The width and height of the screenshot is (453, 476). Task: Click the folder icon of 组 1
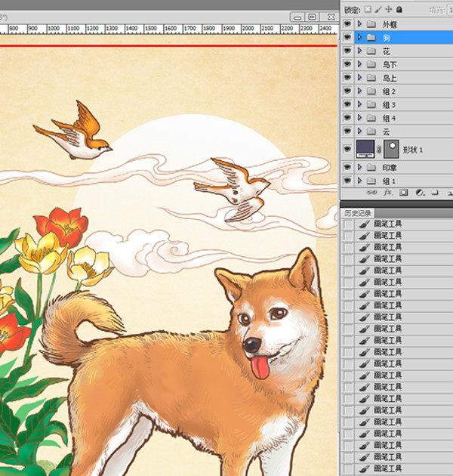(x=371, y=181)
